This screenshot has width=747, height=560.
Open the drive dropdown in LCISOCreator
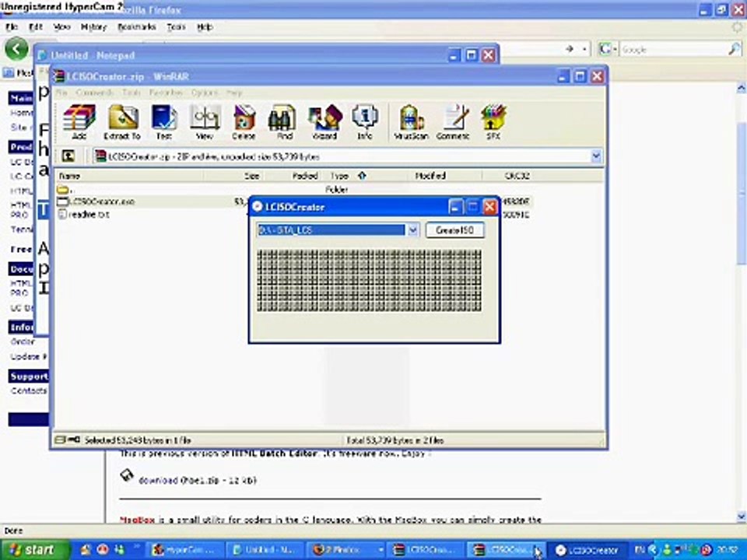tap(412, 230)
